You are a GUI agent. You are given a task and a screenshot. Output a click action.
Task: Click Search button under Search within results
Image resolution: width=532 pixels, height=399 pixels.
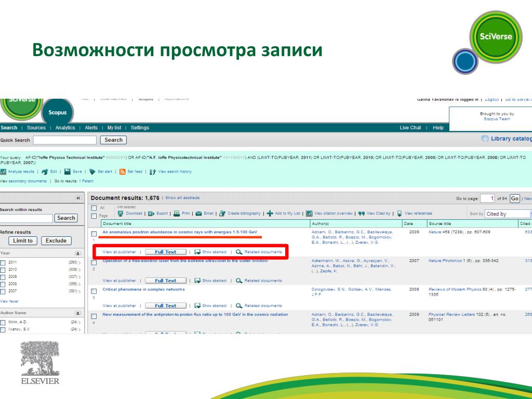pyautogui.click(x=66, y=218)
